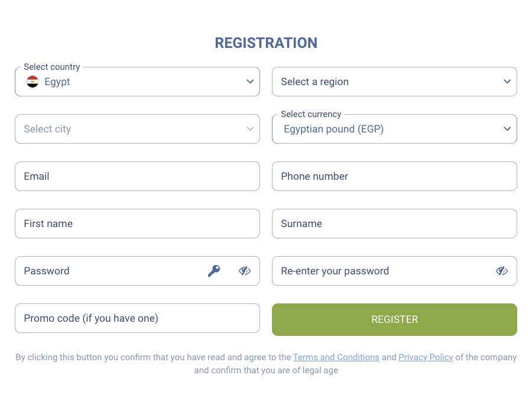
Task: Click the Phone number field
Action: 394,176
